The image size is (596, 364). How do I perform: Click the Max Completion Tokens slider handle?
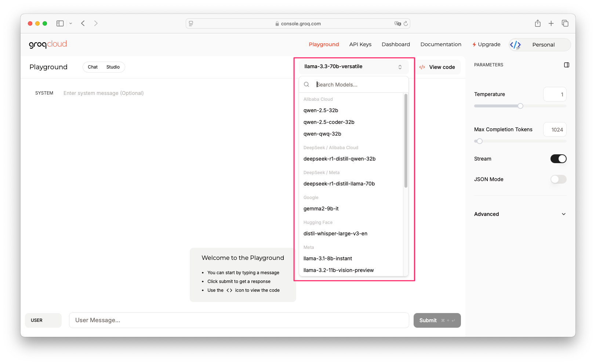coord(479,141)
